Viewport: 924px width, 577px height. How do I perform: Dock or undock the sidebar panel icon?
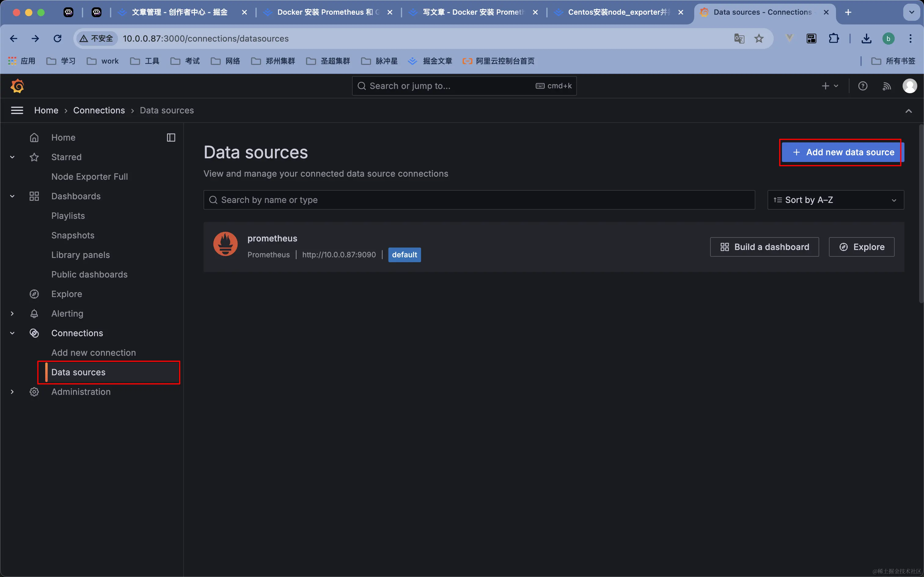point(171,138)
